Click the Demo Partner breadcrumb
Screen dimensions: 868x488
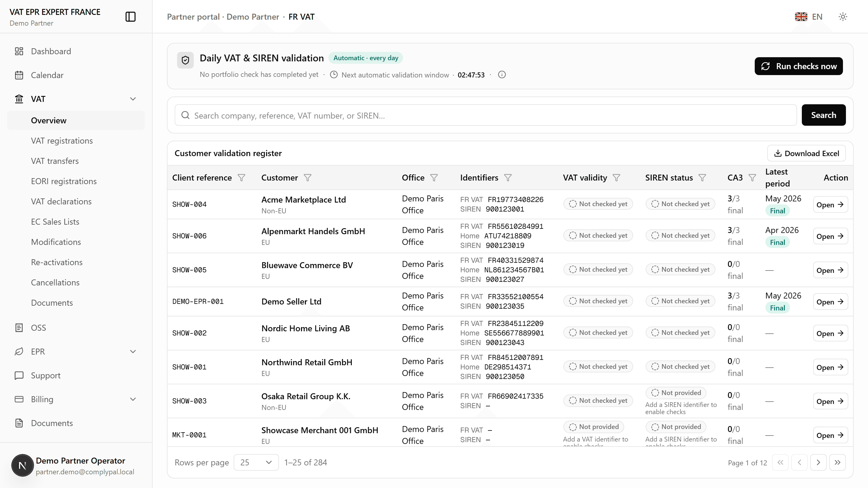point(253,16)
